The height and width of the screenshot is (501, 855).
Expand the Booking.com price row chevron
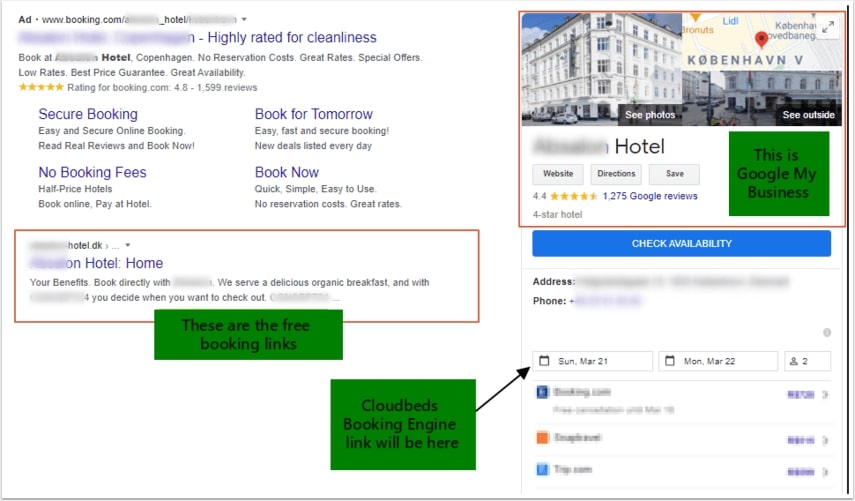click(825, 395)
